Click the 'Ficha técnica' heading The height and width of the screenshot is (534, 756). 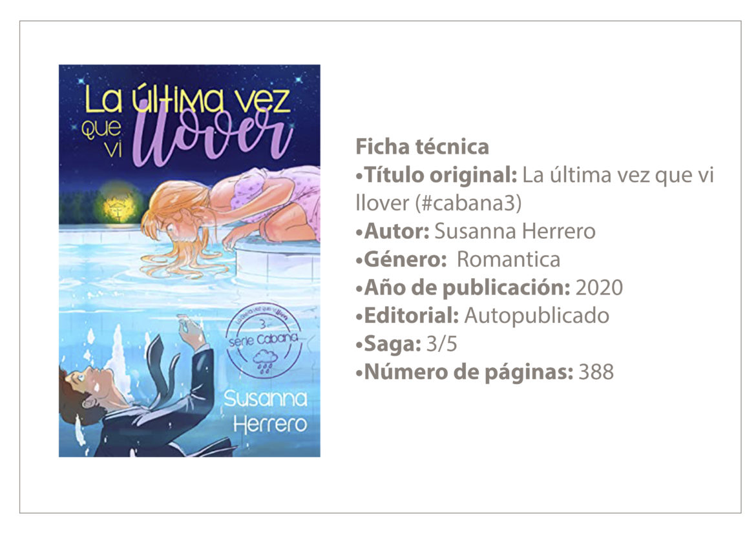point(422,147)
